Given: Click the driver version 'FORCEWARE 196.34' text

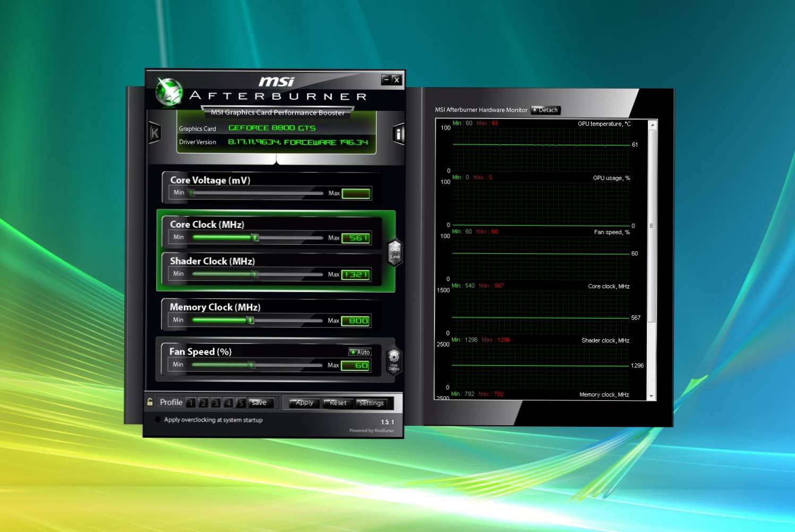Looking at the screenshot, I should 326,142.
